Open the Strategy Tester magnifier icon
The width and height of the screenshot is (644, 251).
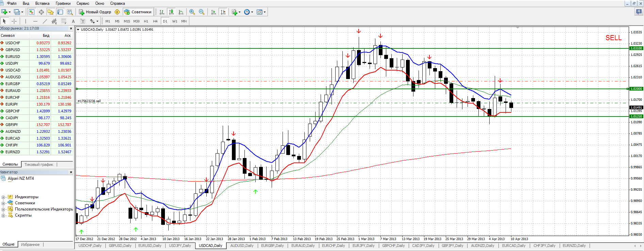(x=70, y=12)
